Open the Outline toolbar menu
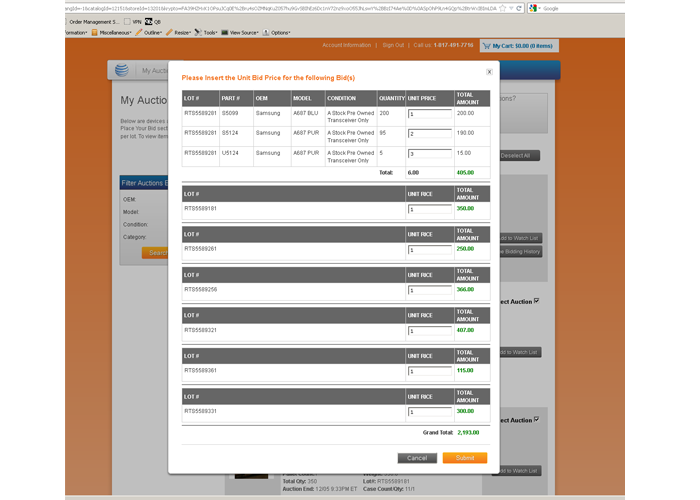Viewport: 700px width, 500px height. pyautogui.click(x=149, y=33)
